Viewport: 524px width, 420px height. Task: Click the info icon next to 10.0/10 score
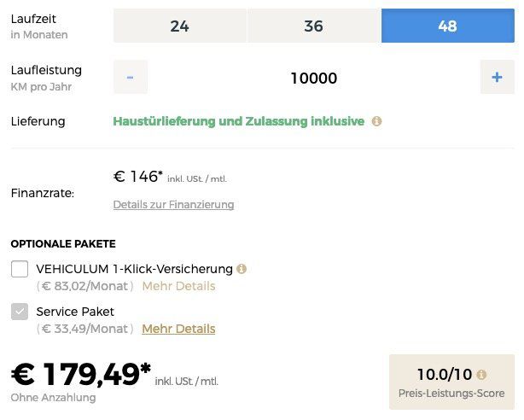pyautogui.click(x=481, y=375)
